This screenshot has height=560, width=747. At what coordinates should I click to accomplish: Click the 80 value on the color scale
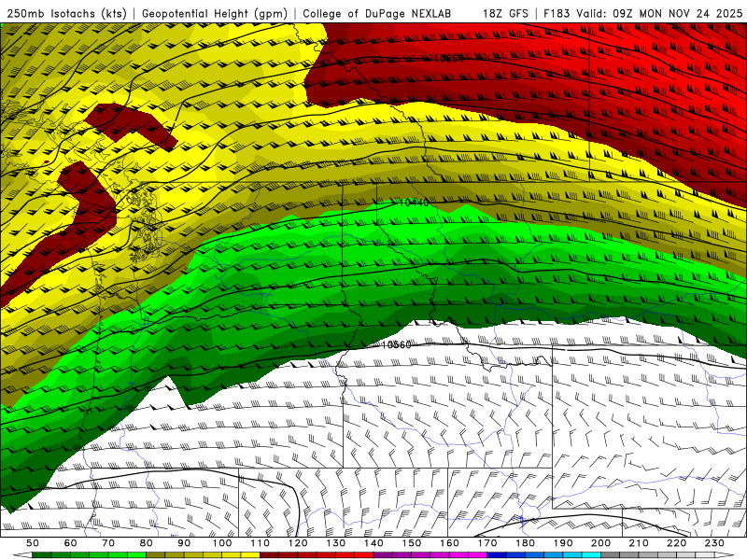coord(147,543)
